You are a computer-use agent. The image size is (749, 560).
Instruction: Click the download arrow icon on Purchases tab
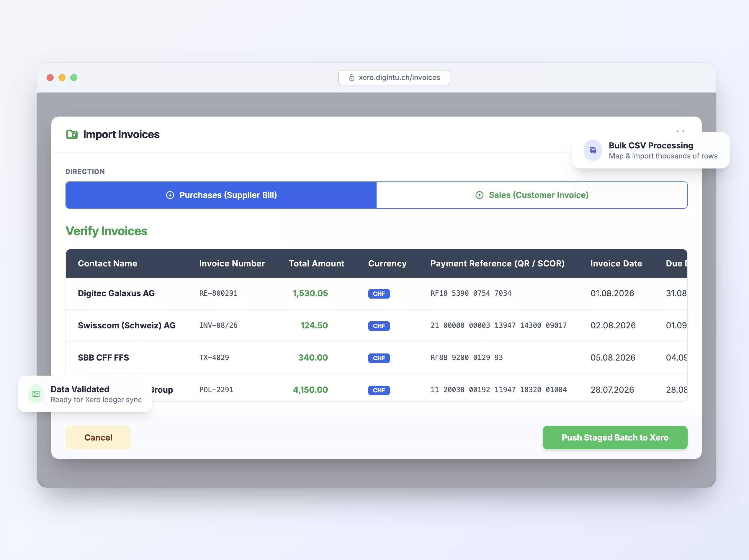tap(170, 195)
